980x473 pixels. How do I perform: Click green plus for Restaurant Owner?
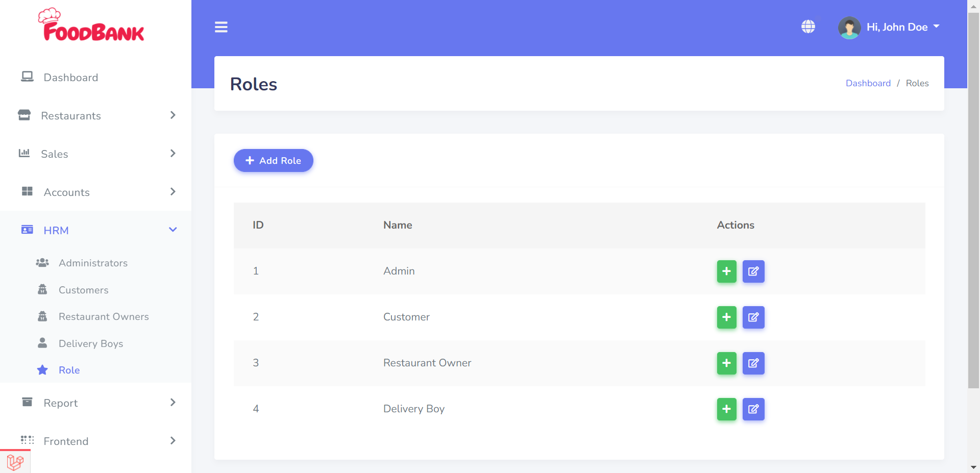(x=727, y=363)
